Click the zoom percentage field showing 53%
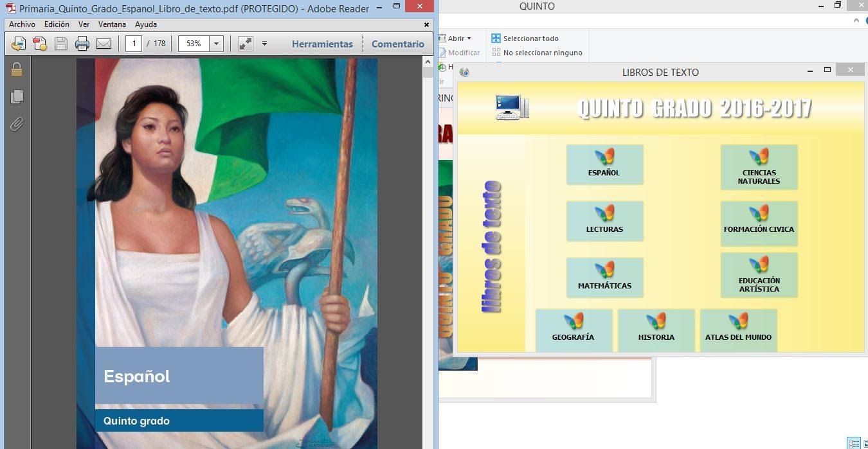This screenshot has width=868, height=449. pyautogui.click(x=194, y=44)
